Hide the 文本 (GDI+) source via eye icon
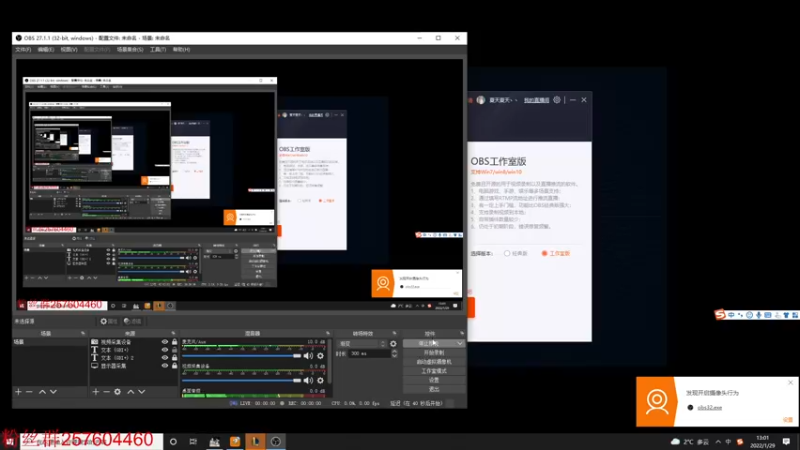Viewport: 800px width, 450px height. tap(165, 350)
